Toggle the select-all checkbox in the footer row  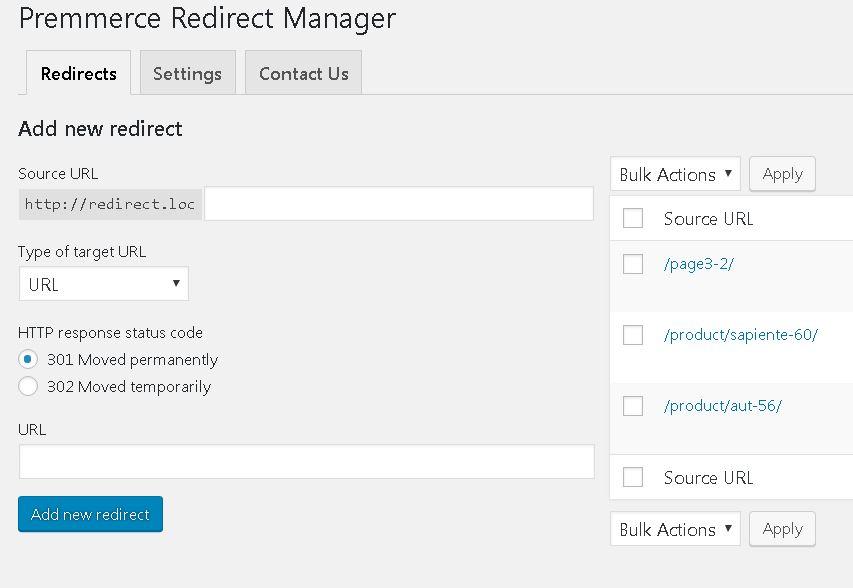633,477
